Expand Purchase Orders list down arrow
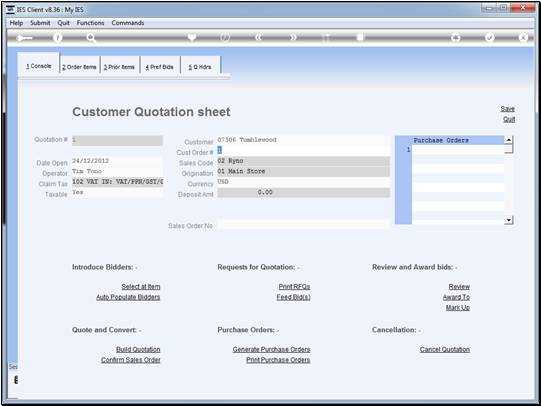This screenshot has height=406, width=541. [x=508, y=220]
